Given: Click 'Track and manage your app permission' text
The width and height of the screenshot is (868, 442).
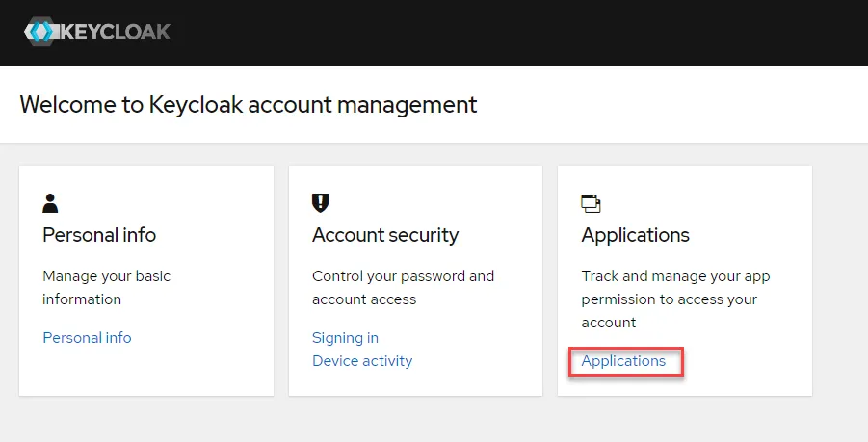Looking at the screenshot, I should tap(675, 299).
